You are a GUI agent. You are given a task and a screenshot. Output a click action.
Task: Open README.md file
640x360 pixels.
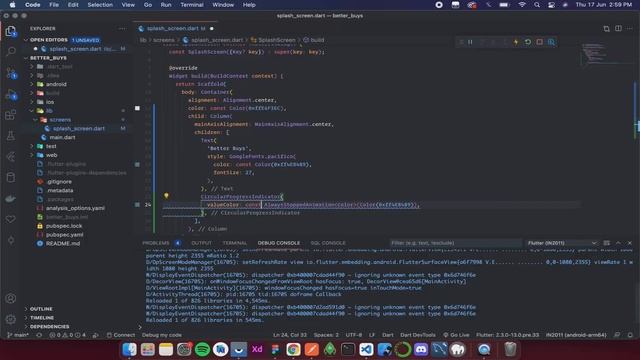click(63, 244)
